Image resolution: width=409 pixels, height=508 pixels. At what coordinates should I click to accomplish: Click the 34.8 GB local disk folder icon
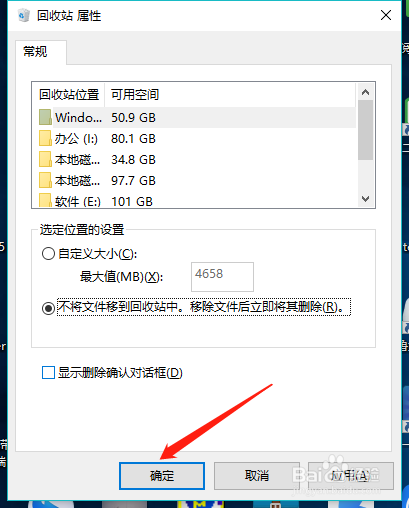(45, 159)
